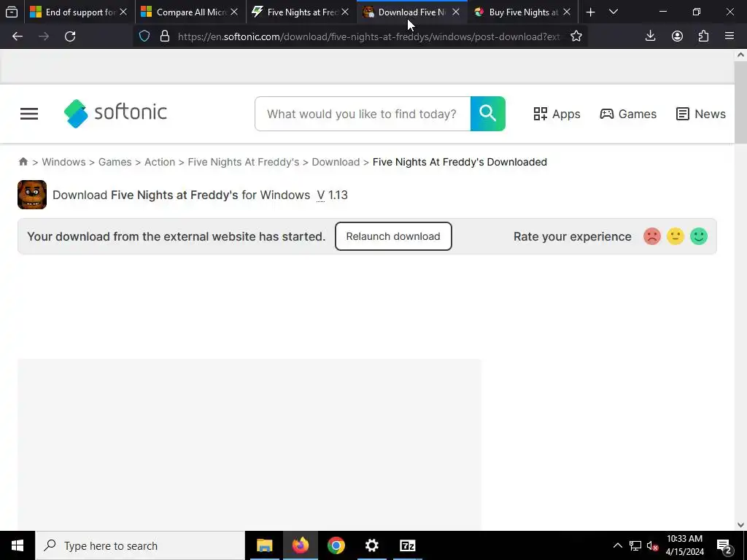Open a new browser tab

click(x=590, y=12)
